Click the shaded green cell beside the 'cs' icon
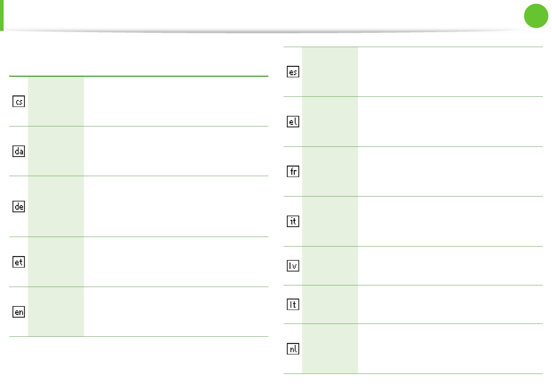 tap(56, 101)
